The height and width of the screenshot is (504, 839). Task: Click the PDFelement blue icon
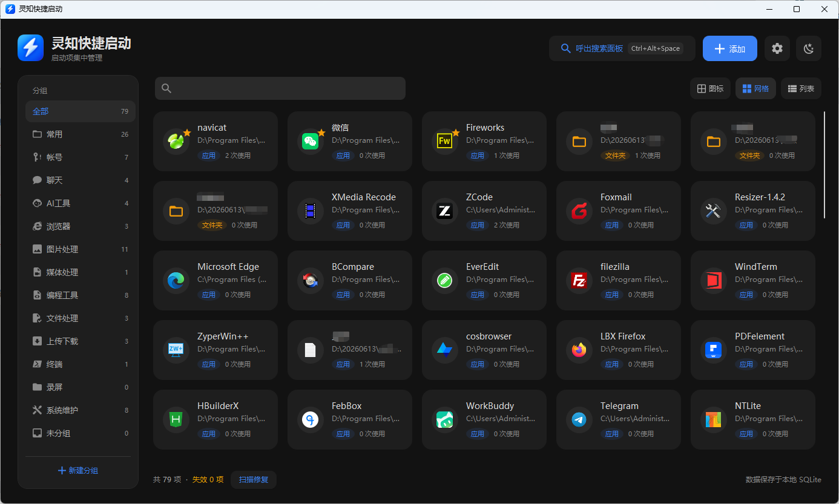click(714, 350)
